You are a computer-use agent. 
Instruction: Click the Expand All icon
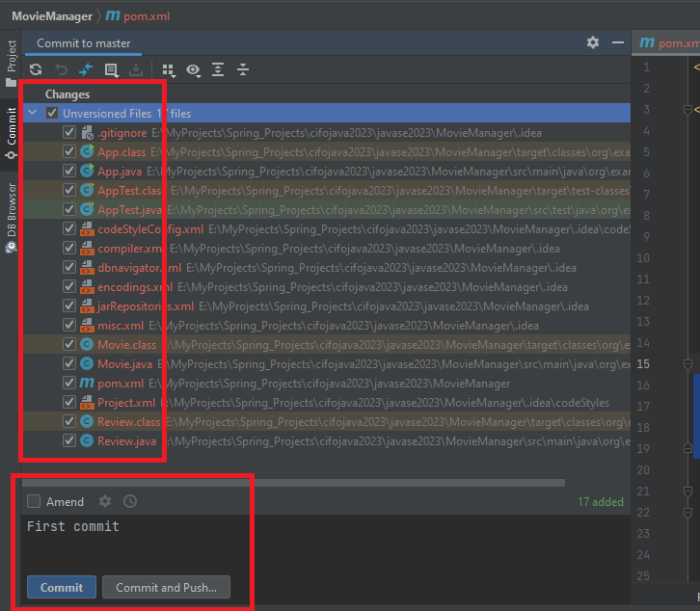pos(218,69)
